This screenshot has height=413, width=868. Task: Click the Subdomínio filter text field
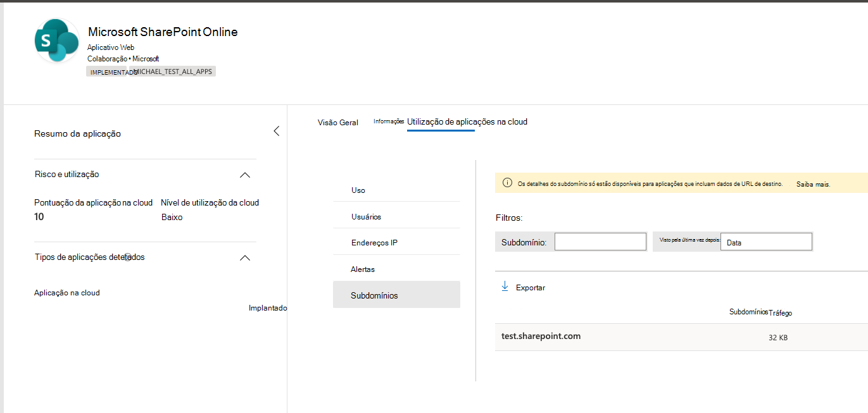(x=600, y=242)
